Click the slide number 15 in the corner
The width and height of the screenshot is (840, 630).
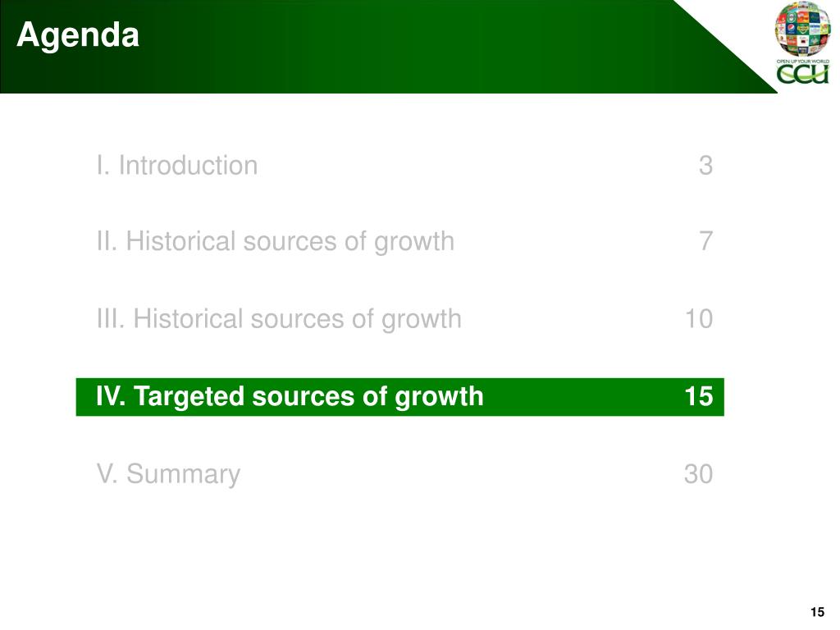pyautogui.click(x=818, y=612)
